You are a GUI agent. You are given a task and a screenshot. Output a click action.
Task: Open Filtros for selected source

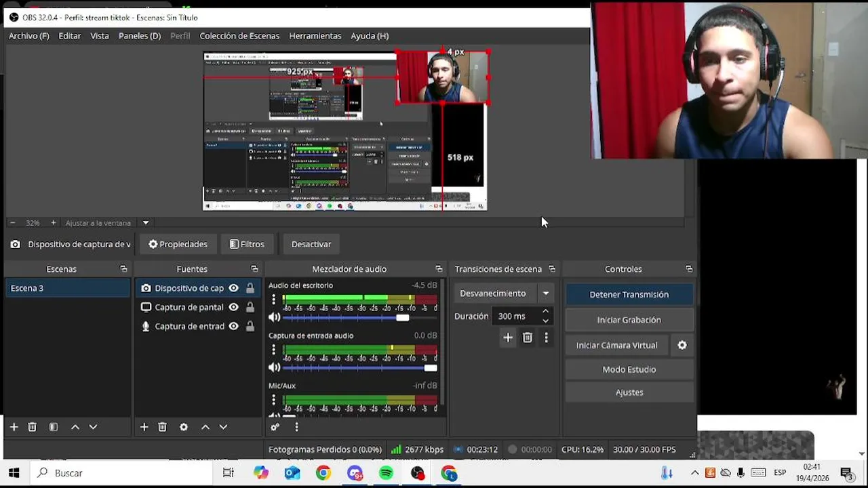point(247,244)
